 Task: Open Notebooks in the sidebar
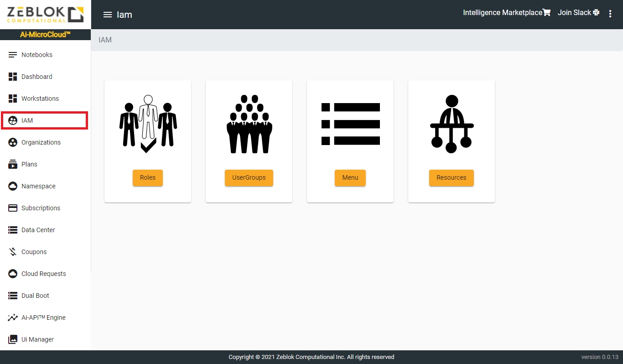click(37, 55)
